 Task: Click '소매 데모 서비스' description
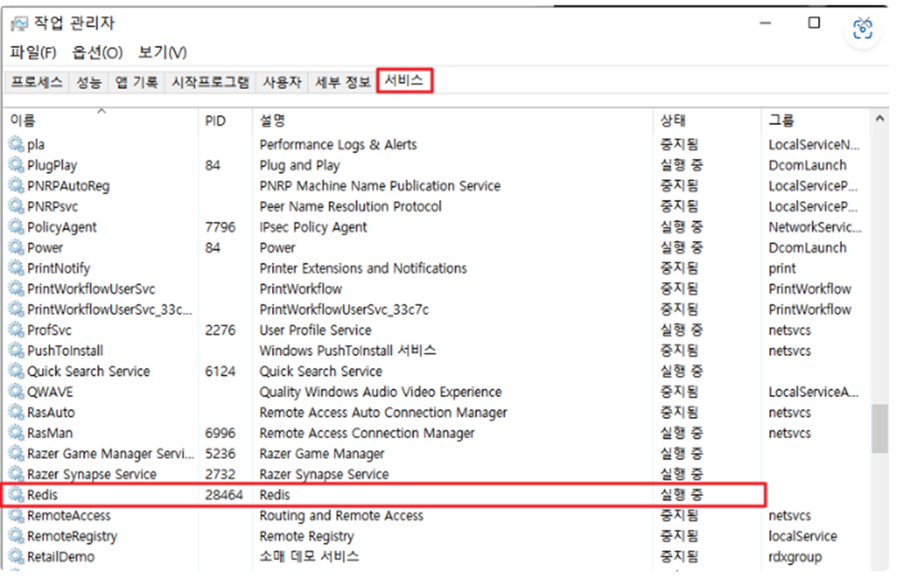309,557
